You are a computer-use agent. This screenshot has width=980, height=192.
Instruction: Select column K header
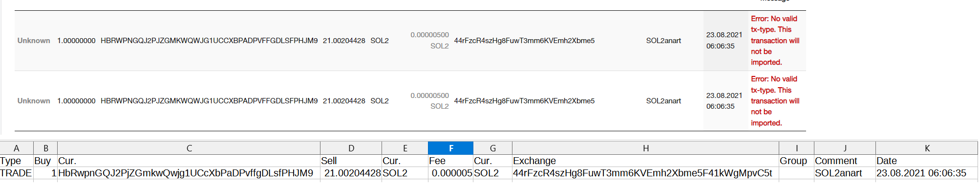927,148
